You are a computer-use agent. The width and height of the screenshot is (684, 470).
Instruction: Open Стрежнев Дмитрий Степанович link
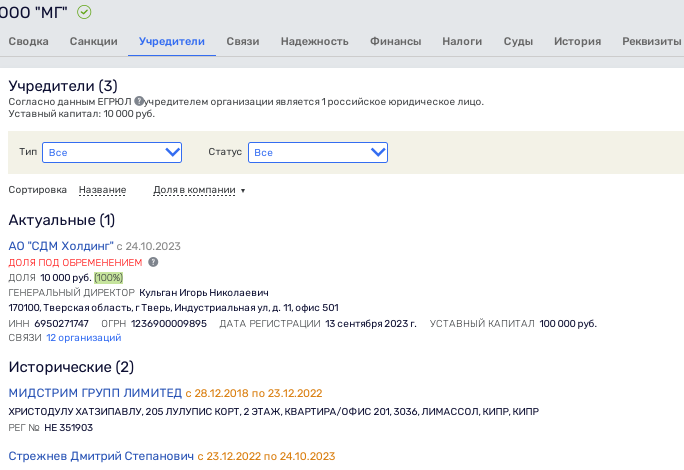coord(101,456)
